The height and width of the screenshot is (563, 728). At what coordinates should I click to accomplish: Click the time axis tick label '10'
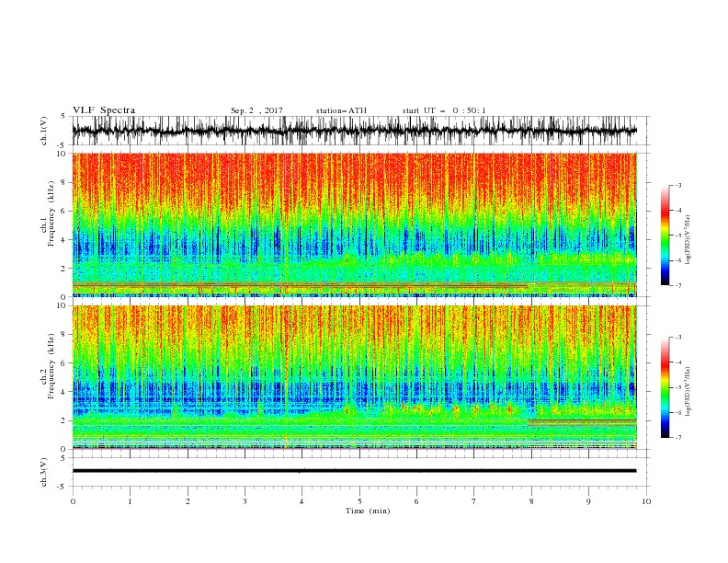(646, 501)
